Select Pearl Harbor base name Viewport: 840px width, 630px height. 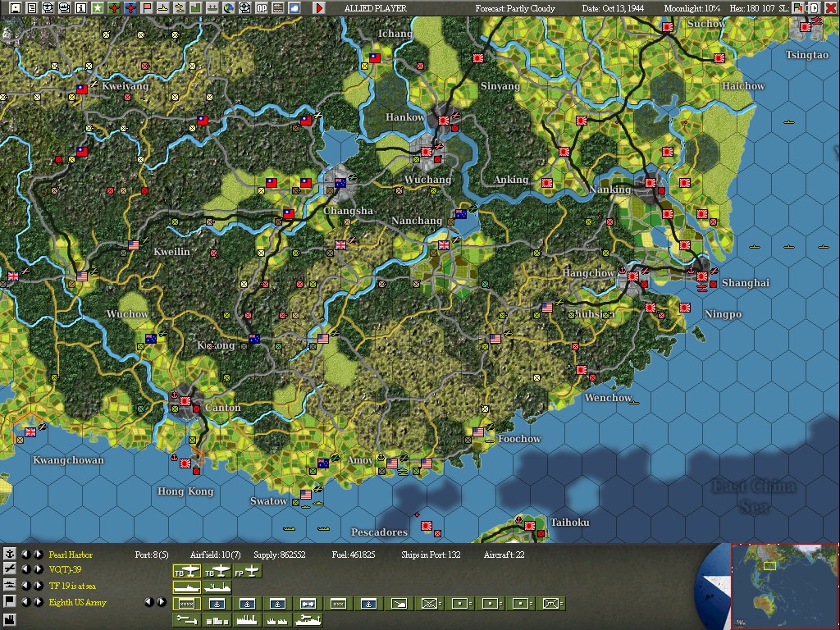coord(71,555)
